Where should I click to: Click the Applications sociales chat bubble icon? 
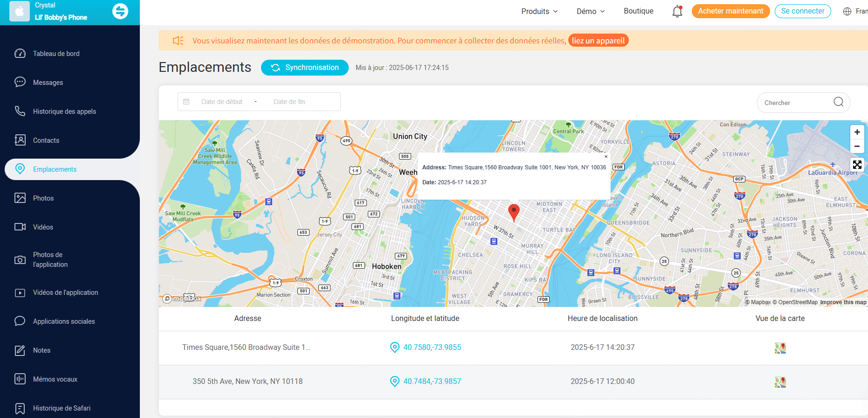[20, 321]
